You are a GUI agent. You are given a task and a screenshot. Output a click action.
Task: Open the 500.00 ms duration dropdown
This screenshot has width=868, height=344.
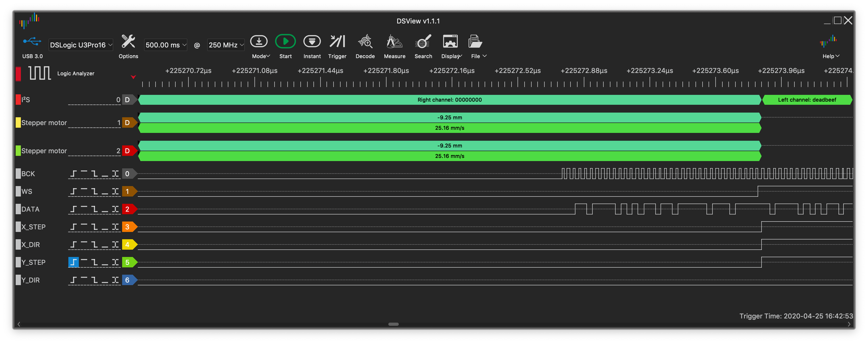click(x=165, y=45)
